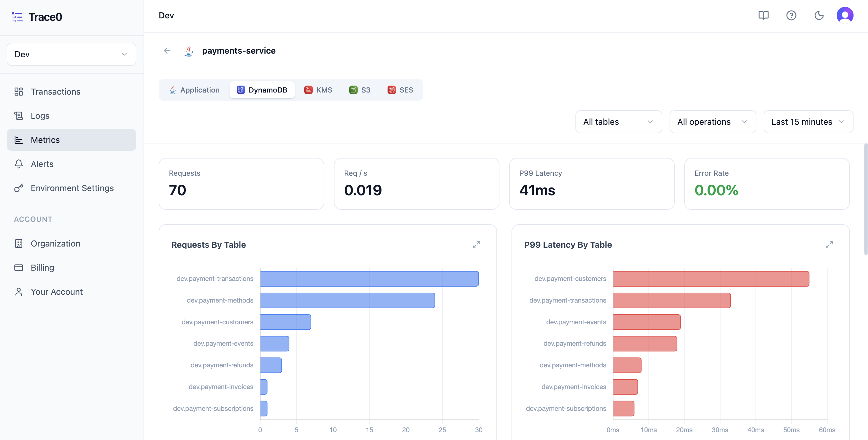Click the Logs sidebar icon
Screen dimensions: 868x440
click(x=18, y=116)
